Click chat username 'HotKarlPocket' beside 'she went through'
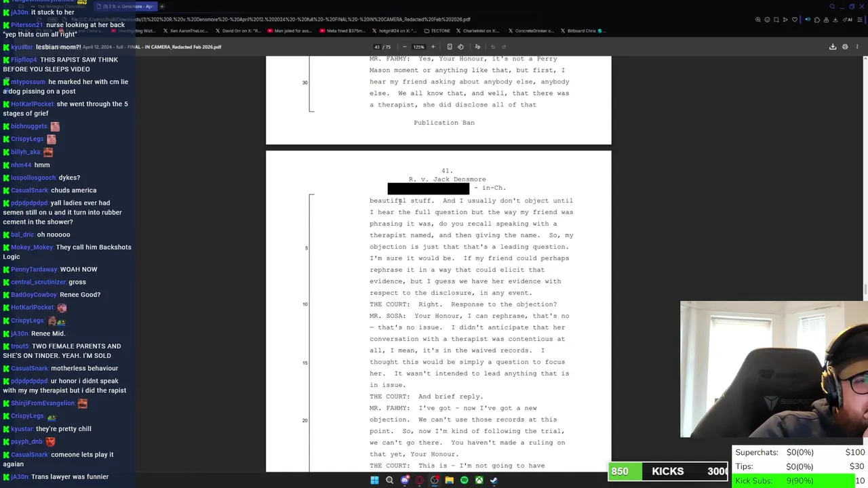Image resolution: width=868 pixels, height=488 pixels. click(32, 104)
